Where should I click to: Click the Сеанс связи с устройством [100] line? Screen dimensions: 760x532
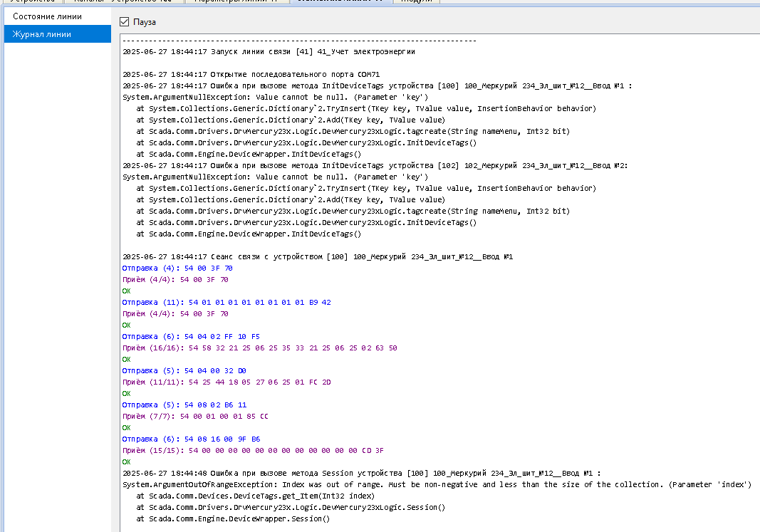point(318,256)
